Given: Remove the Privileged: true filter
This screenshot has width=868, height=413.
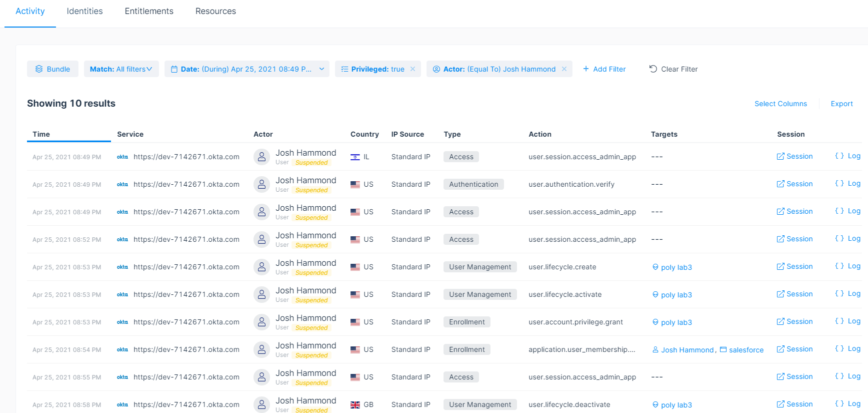Looking at the screenshot, I should (x=412, y=69).
